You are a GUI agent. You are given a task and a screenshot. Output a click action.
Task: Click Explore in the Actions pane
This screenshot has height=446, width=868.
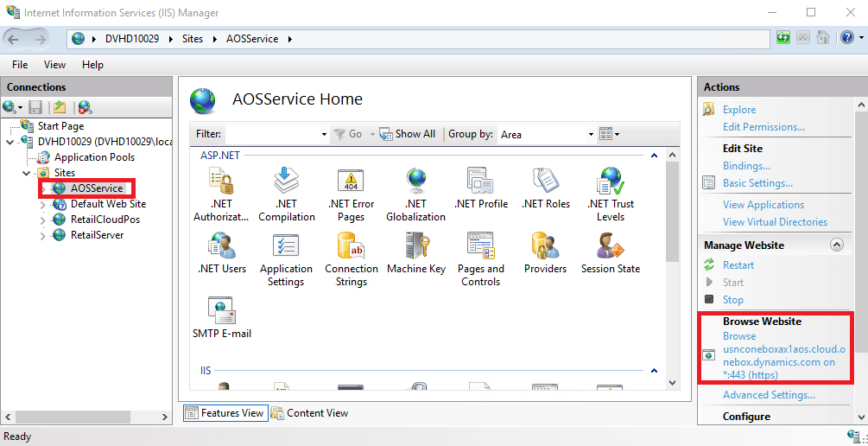(739, 110)
